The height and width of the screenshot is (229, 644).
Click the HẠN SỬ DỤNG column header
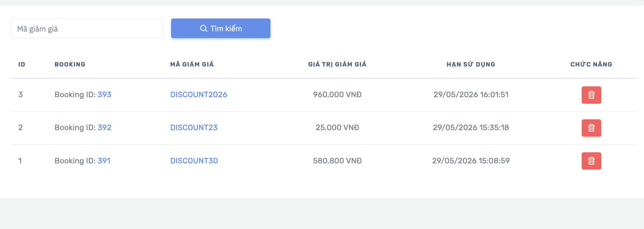(x=471, y=64)
